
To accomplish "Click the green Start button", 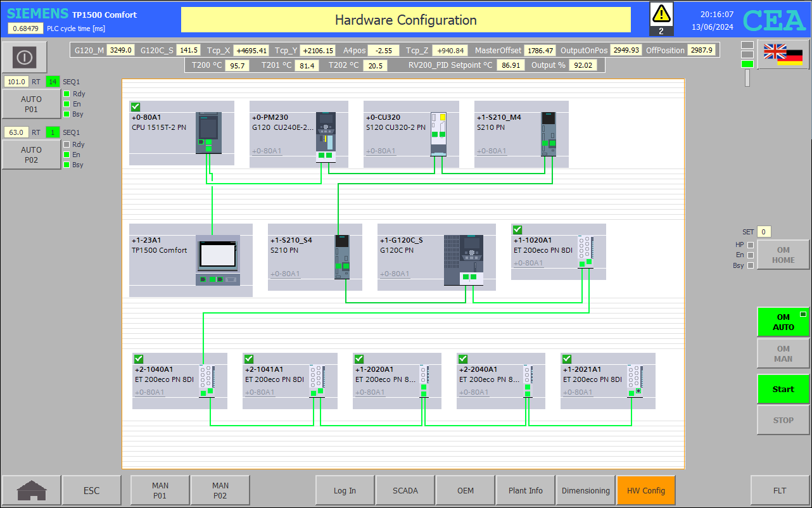I will pyautogui.click(x=783, y=389).
